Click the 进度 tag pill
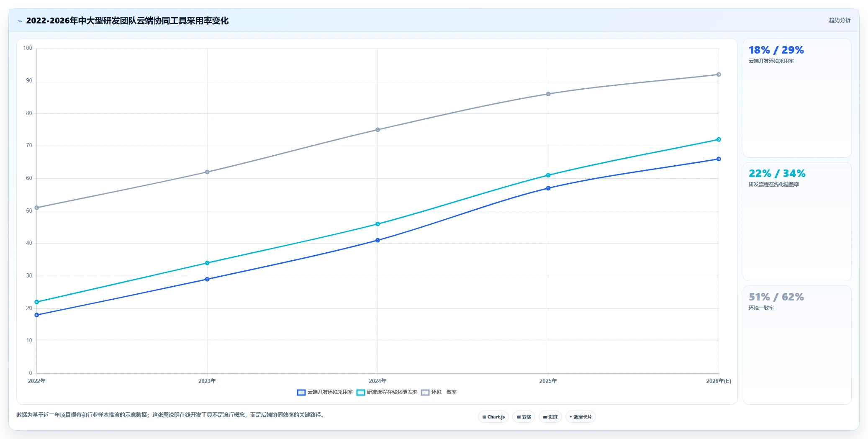Image resolution: width=868 pixels, height=439 pixels. click(x=550, y=417)
